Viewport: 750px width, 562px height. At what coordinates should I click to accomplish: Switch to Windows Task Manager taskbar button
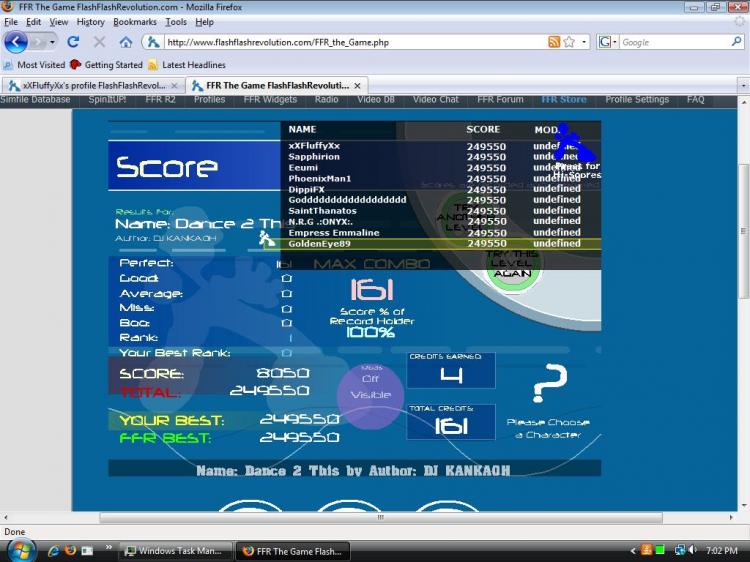(175, 551)
